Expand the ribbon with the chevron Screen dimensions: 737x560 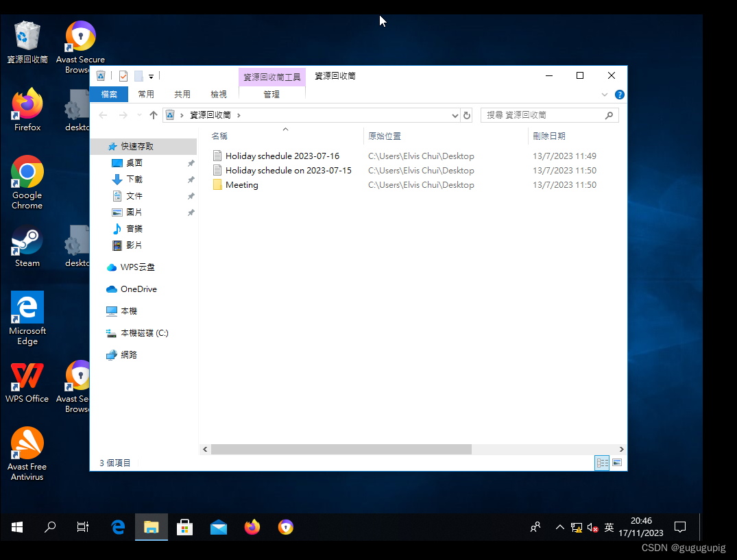click(605, 95)
